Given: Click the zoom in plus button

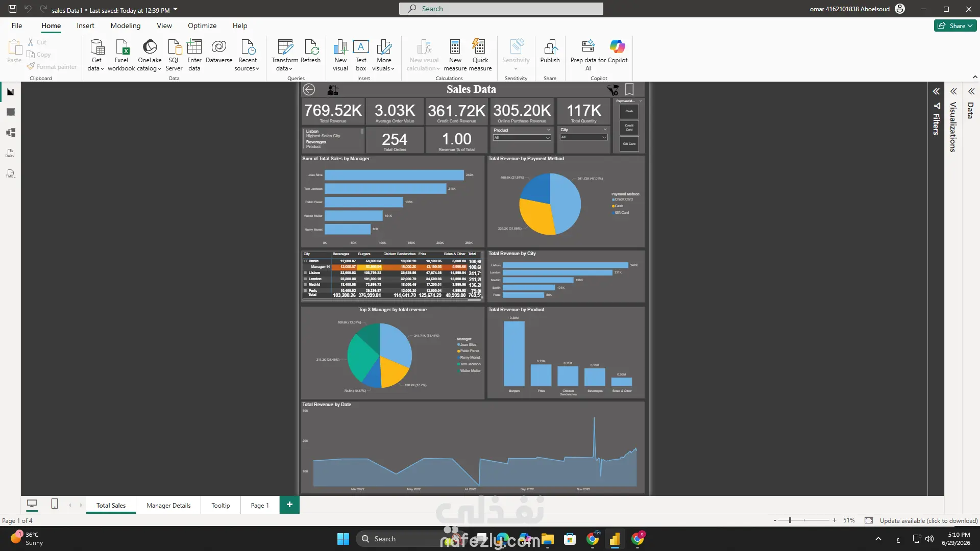Looking at the screenshot, I should click(x=835, y=520).
